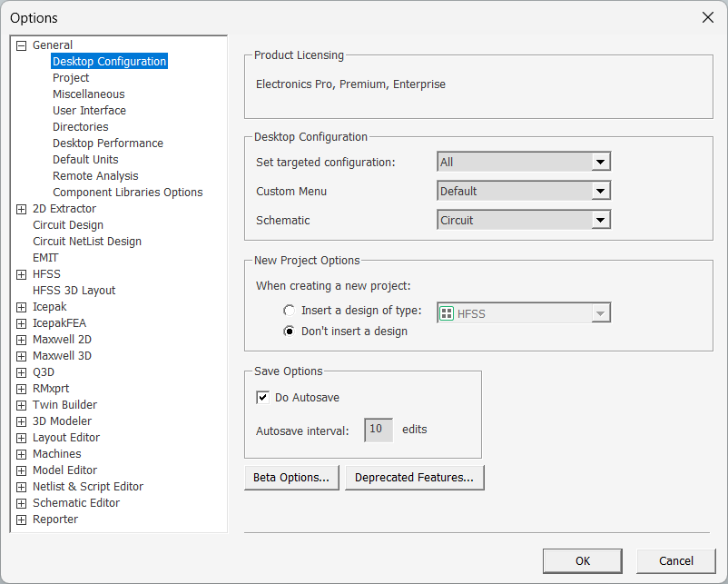This screenshot has width=728, height=584.
Task: Click Electronics Pro, Premium, Enterprise text
Action: coord(350,84)
